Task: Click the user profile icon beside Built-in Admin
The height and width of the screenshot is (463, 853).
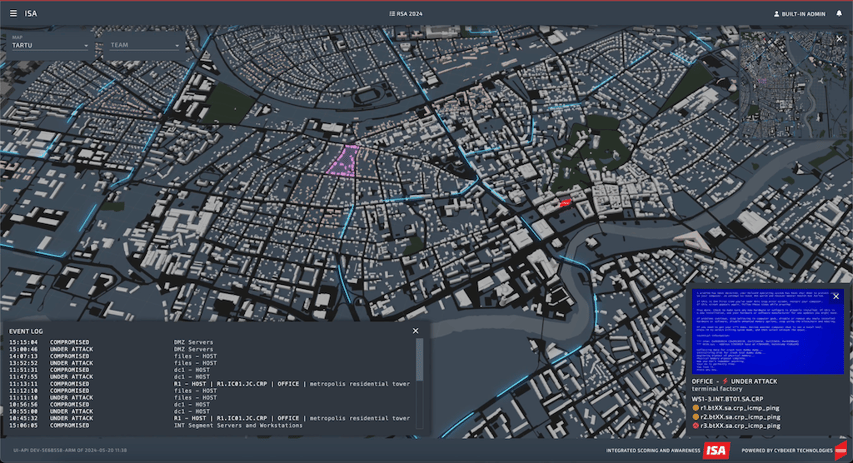Action: pos(777,14)
